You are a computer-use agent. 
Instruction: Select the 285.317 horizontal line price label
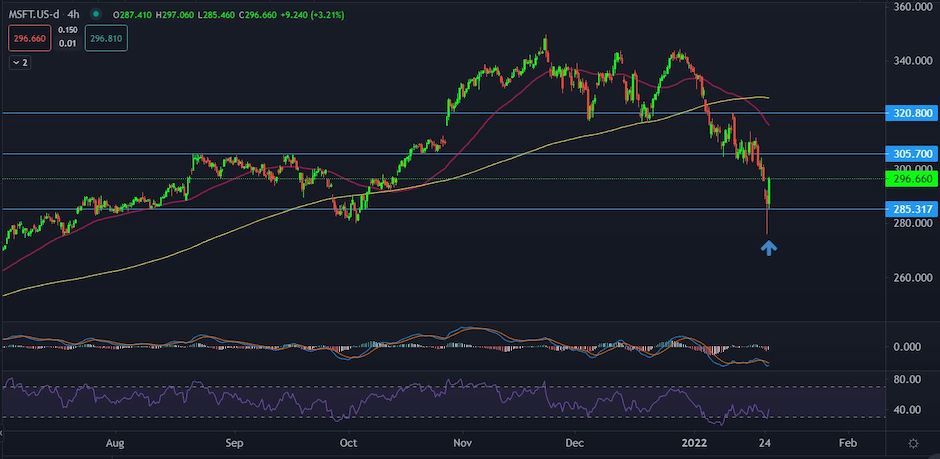[x=909, y=209]
